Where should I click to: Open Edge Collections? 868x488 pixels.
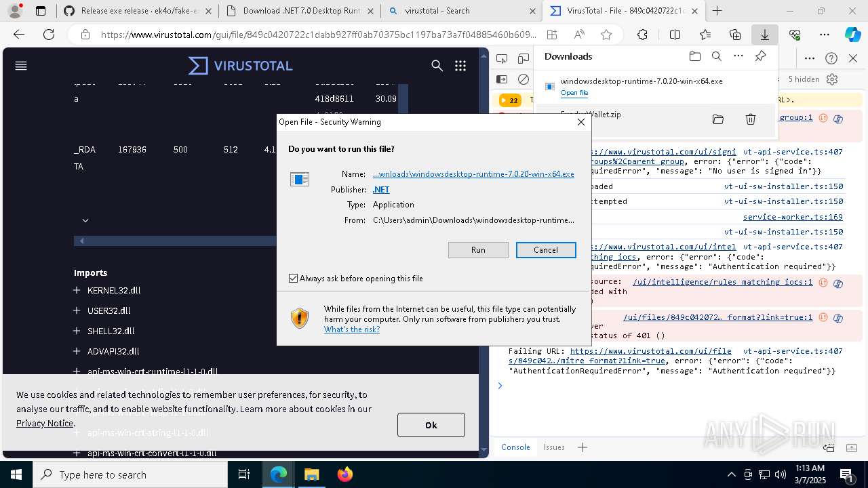(735, 35)
